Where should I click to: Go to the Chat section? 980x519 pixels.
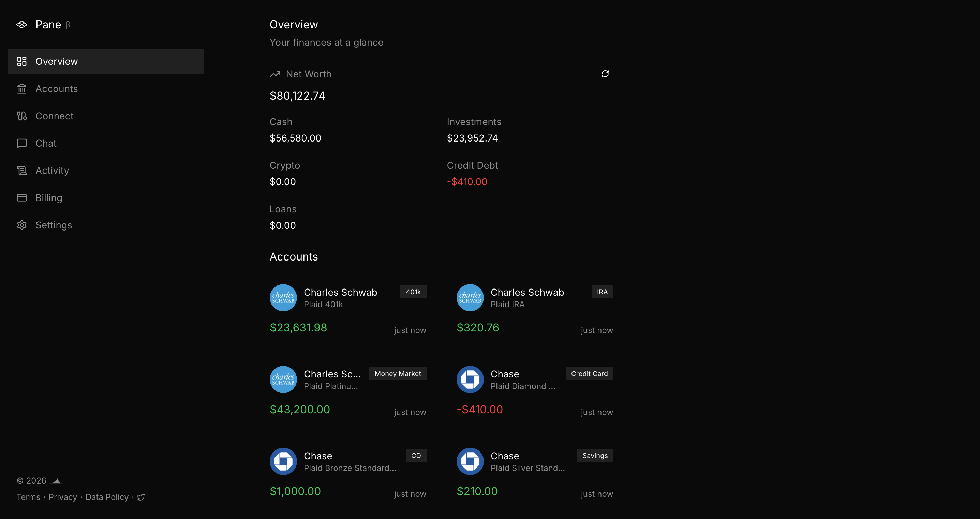click(x=46, y=144)
